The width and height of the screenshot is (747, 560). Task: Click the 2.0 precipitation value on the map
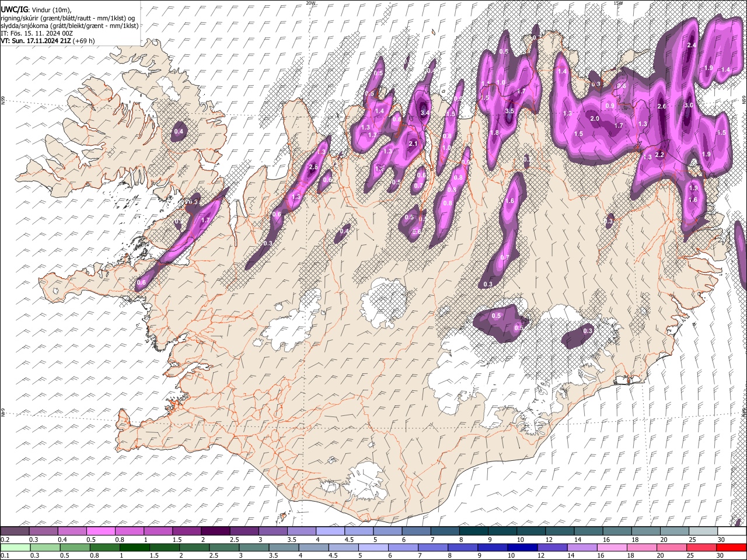(595, 118)
